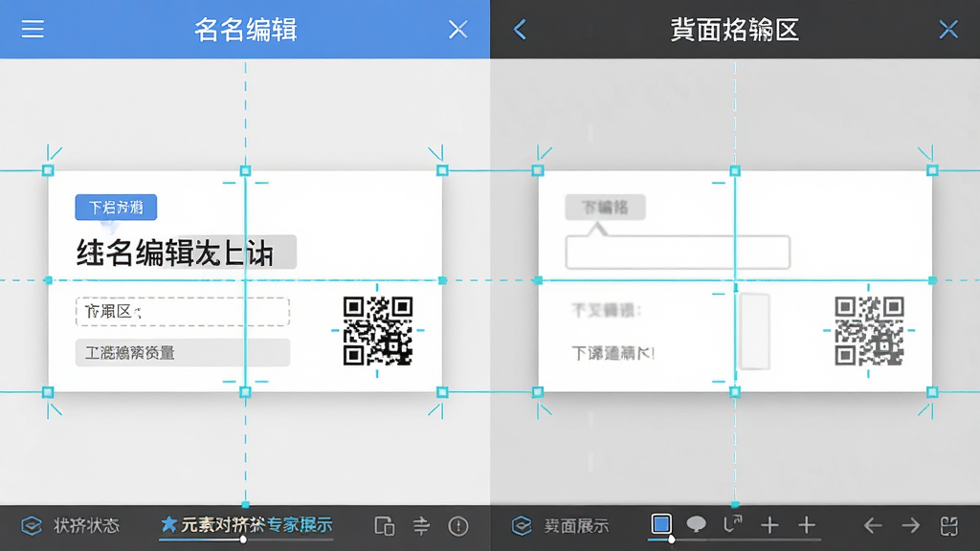Click the info circle icon in the left bottom bar

[458, 526]
